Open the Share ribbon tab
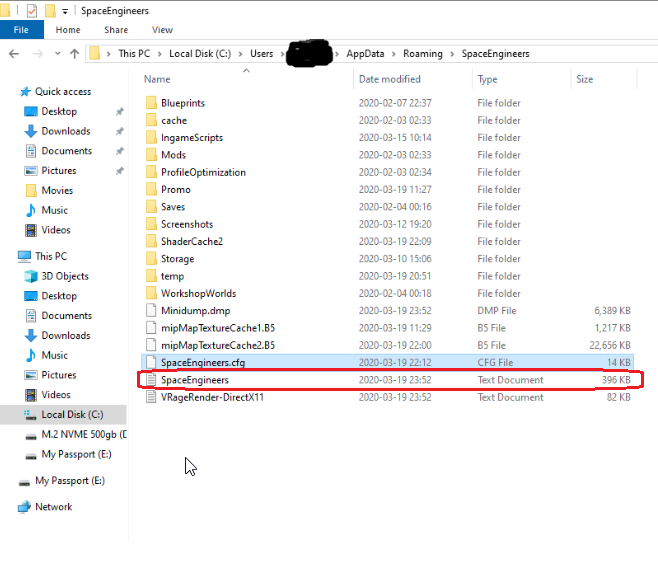The width and height of the screenshot is (658, 567). (116, 30)
